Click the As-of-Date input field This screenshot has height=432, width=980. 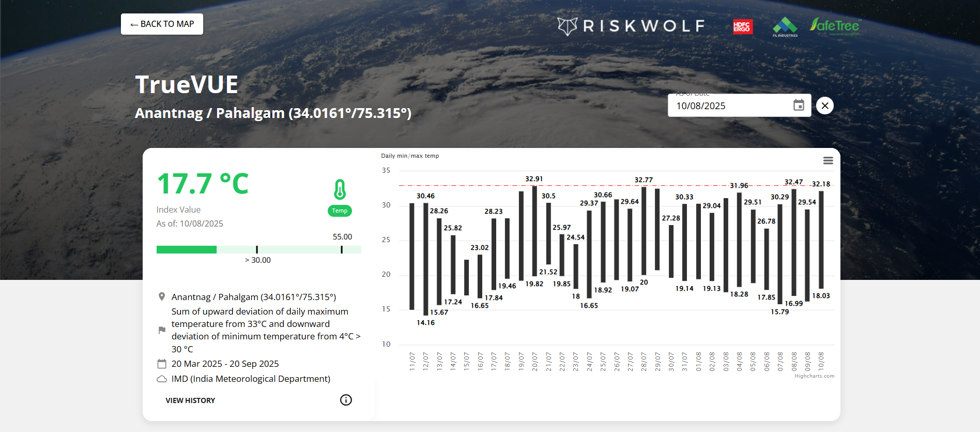tap(729, 106)
